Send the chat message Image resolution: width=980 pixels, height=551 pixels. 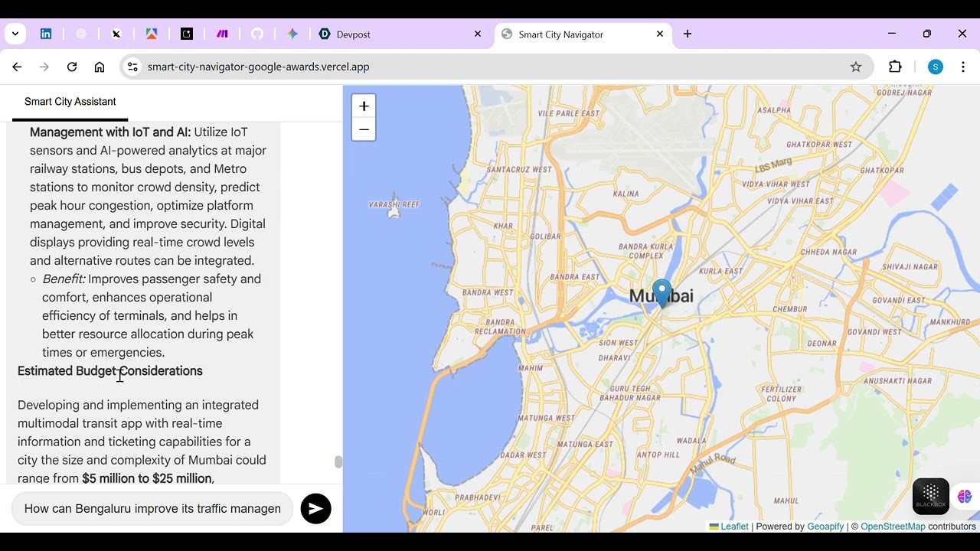315,508
